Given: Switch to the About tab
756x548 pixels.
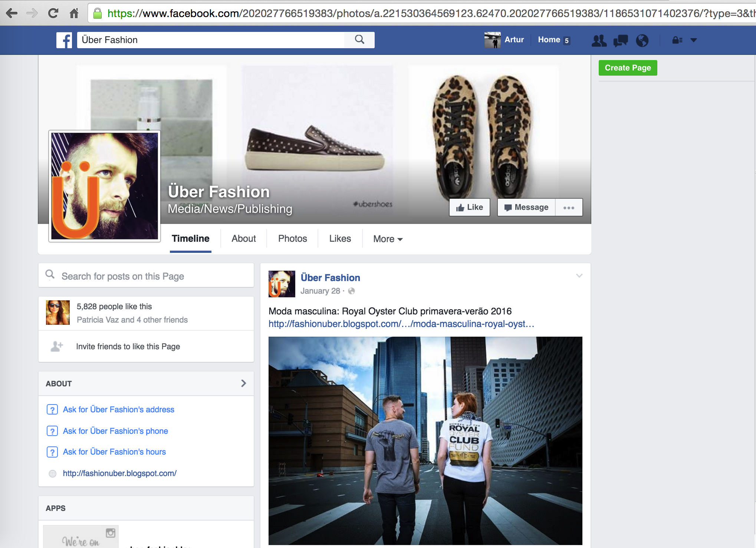Looking at the screenshot, I should [244, 239].
